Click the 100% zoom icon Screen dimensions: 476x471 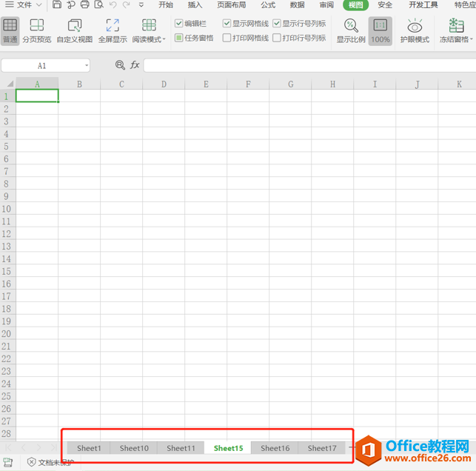click(x=380, y=31)
